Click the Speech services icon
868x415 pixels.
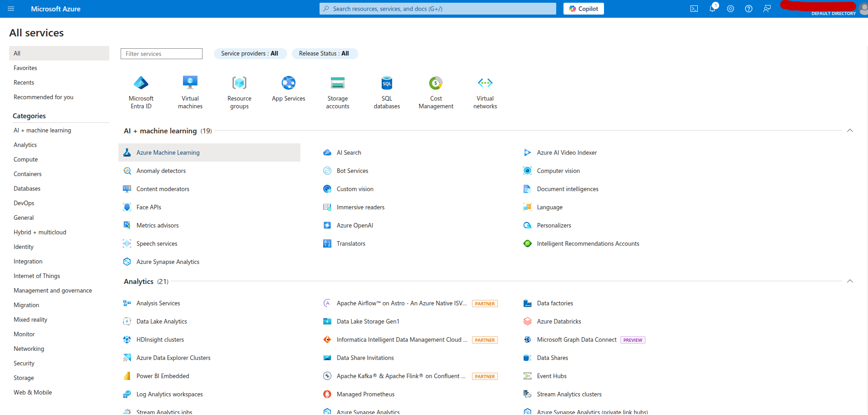pos(127,244)
